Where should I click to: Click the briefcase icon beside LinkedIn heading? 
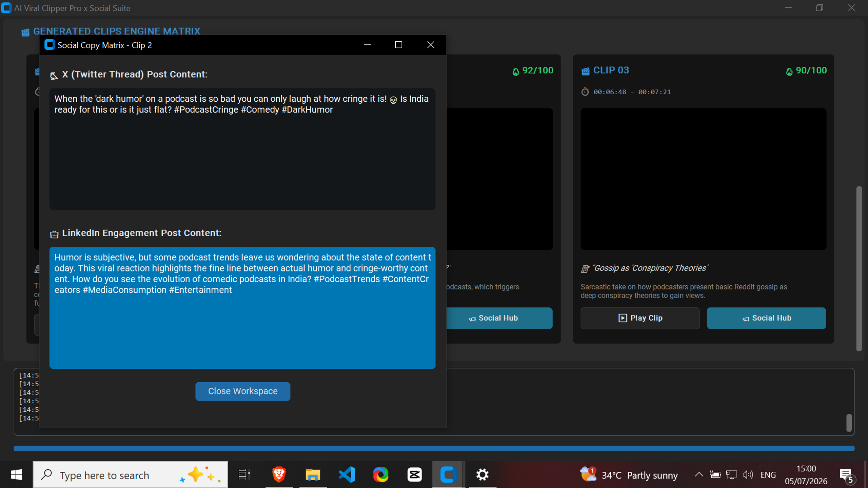(x=54, y=234)
